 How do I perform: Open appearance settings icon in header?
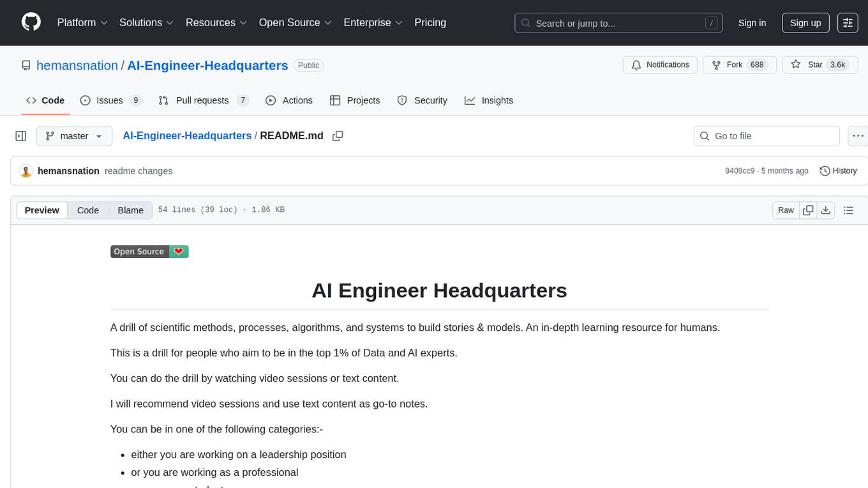tap(848, 23)
